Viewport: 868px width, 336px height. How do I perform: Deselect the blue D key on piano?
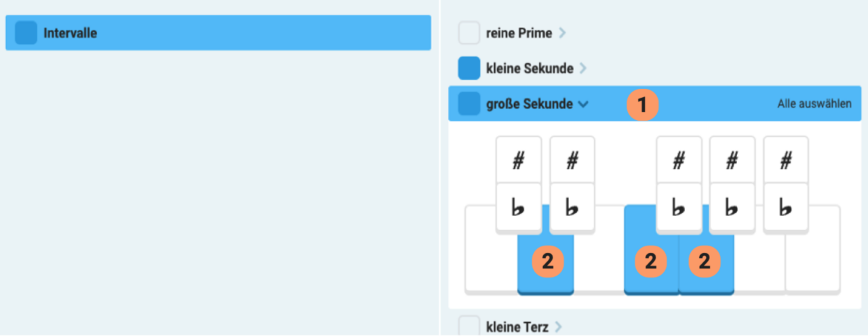click(546, 261)
